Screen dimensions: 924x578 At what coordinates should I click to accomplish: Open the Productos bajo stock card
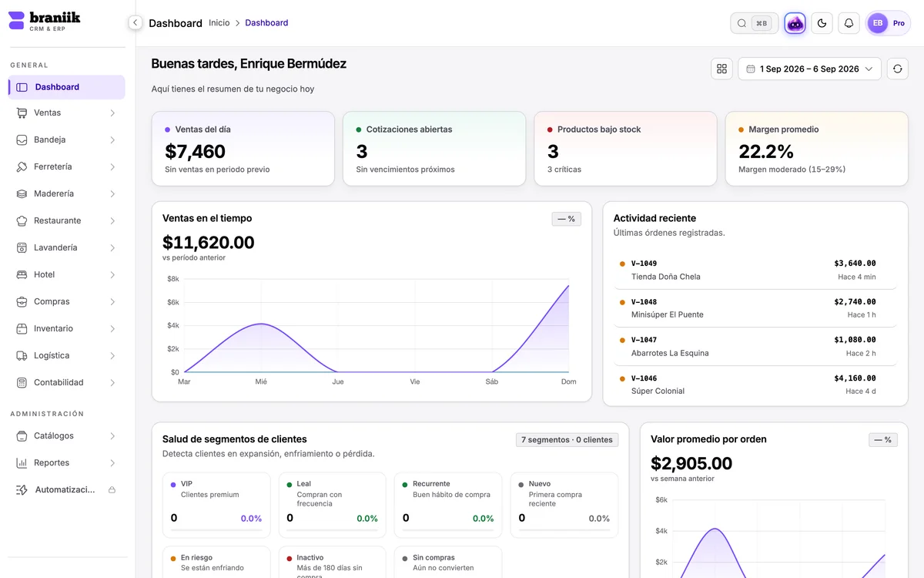point(625,149)
